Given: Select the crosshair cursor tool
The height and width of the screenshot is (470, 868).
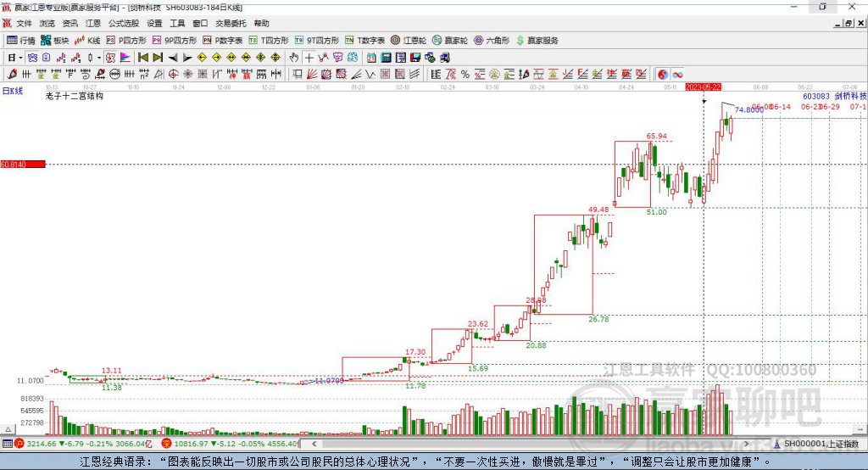Looking at the screenshot, I should (309, 58).
